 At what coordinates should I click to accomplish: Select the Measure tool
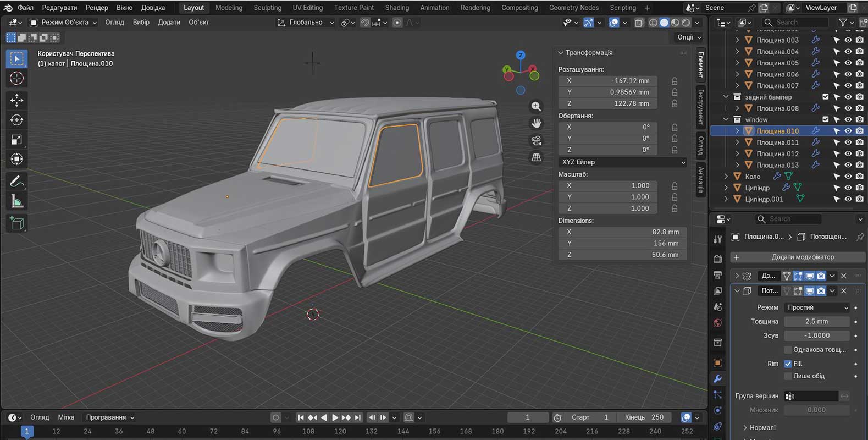click(x=16, y=201)
